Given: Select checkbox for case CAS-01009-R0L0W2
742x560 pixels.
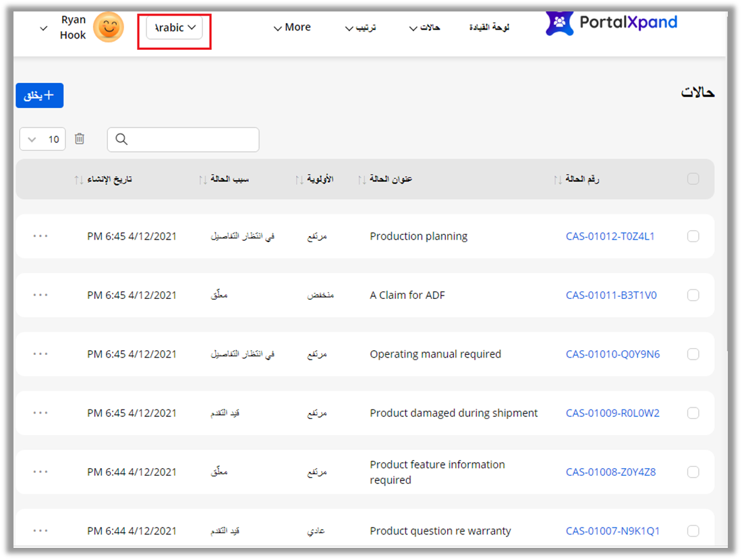Looking at the screenshot, I should pyautogui.click(x=693, y=413).
